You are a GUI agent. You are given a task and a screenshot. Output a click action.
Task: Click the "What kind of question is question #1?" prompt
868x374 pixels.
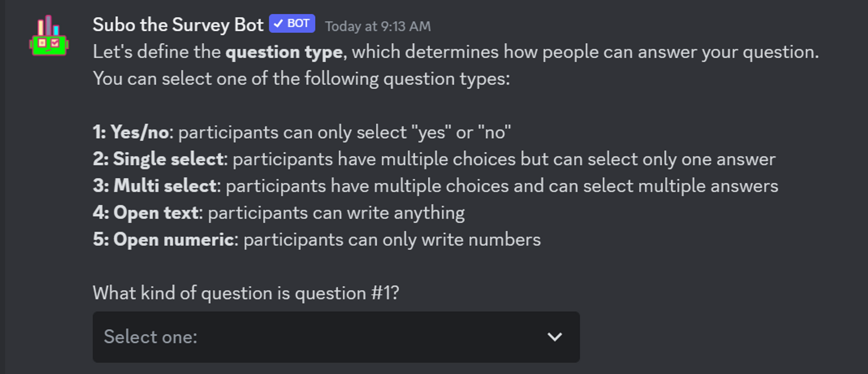tap(246, 293)
